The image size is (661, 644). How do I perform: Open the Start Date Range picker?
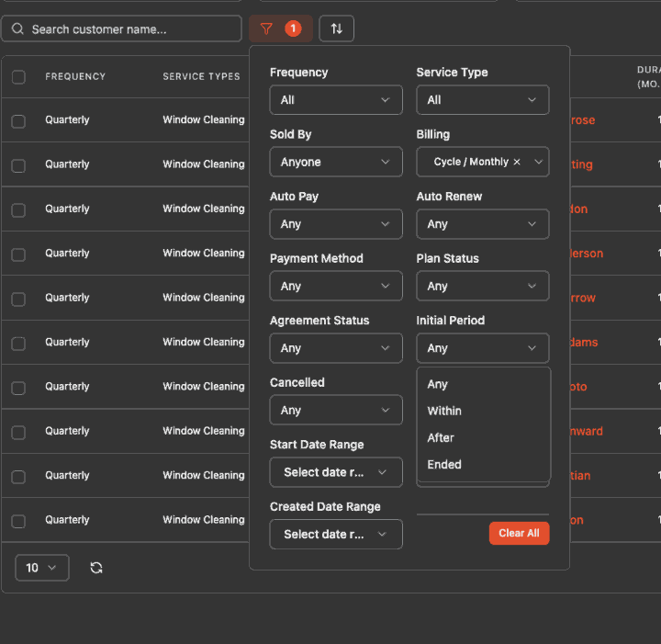coord(336,472)
